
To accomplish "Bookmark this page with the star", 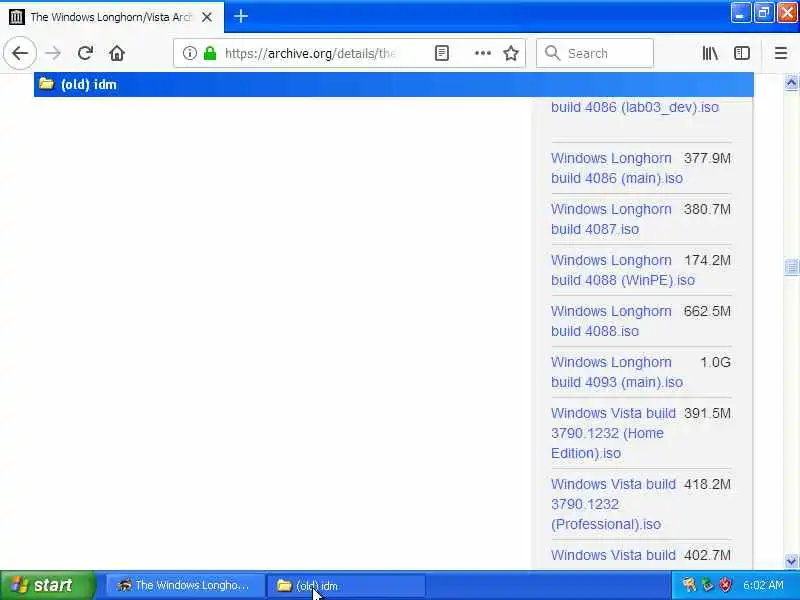I will pyautogui.click(x=511, y=53).
